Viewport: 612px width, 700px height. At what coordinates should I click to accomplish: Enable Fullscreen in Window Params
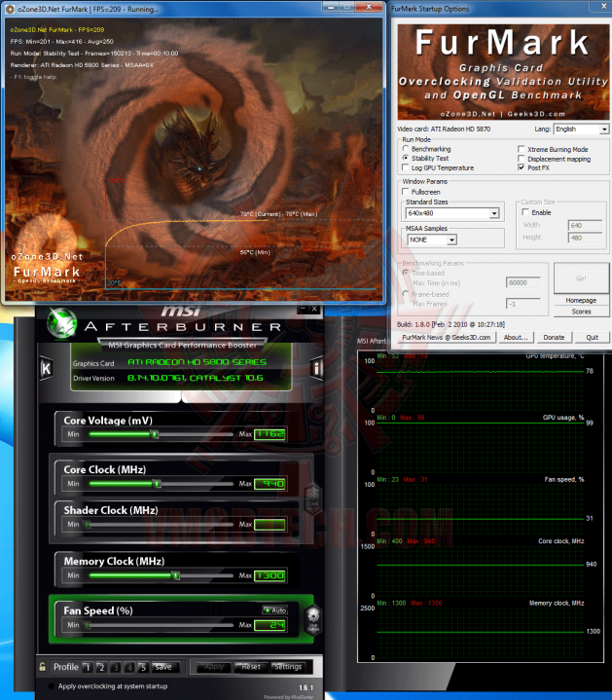(x=406, y=192)
